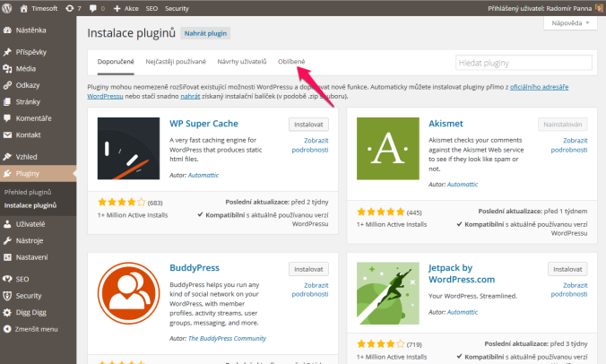Click the WP Super Cache star rating
Image resolution: width=606 pixels, height=364 pixels.
(x=122, y=202)
